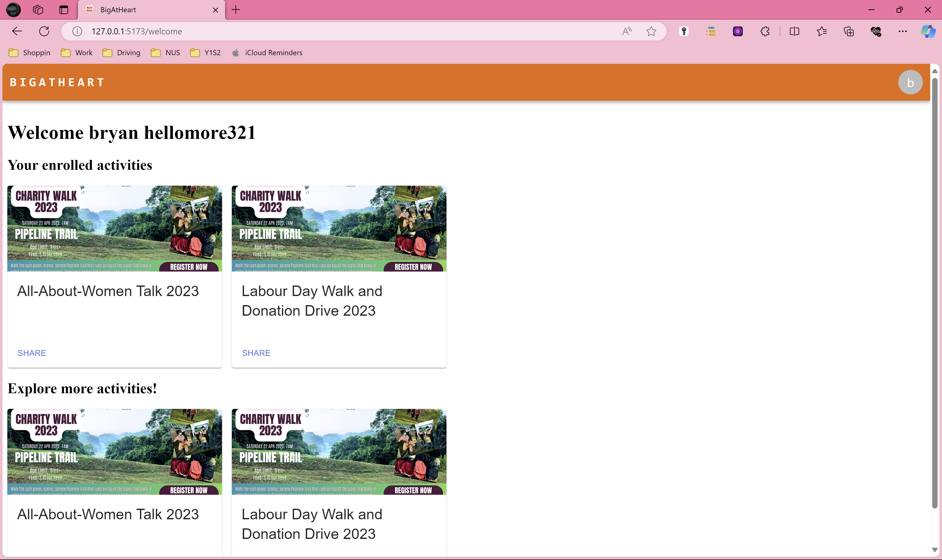Refresh the page with reload icon
Viewport: 942px width, 560px height.
point(44,31)
